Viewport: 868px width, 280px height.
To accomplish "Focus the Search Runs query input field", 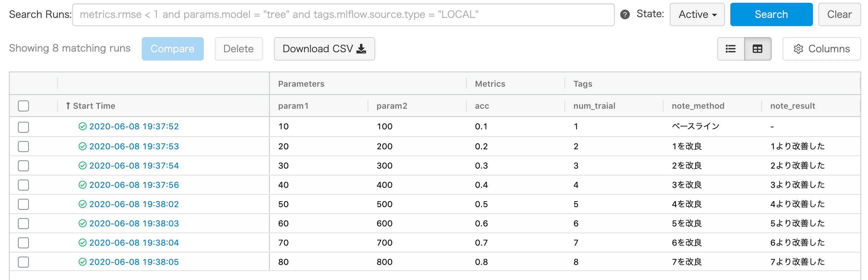I will 343,14.
